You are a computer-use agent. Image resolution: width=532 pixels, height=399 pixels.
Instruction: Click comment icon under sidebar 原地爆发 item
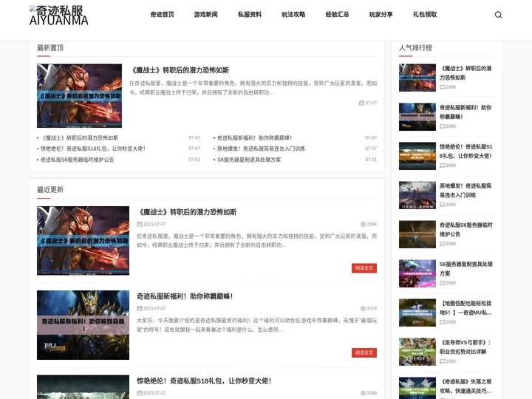[x=443, y=205]
